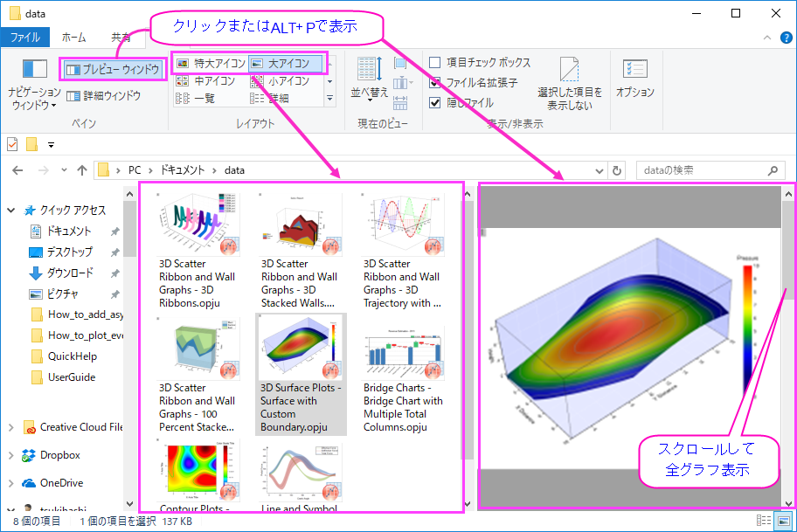
Task: Select the Bridge Charts opju file thumbnail
Action: (403, 378)
